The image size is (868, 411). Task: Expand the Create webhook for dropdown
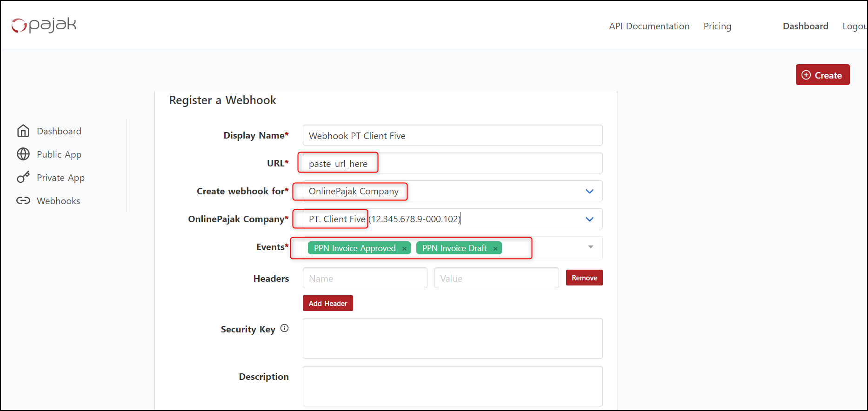589,191
